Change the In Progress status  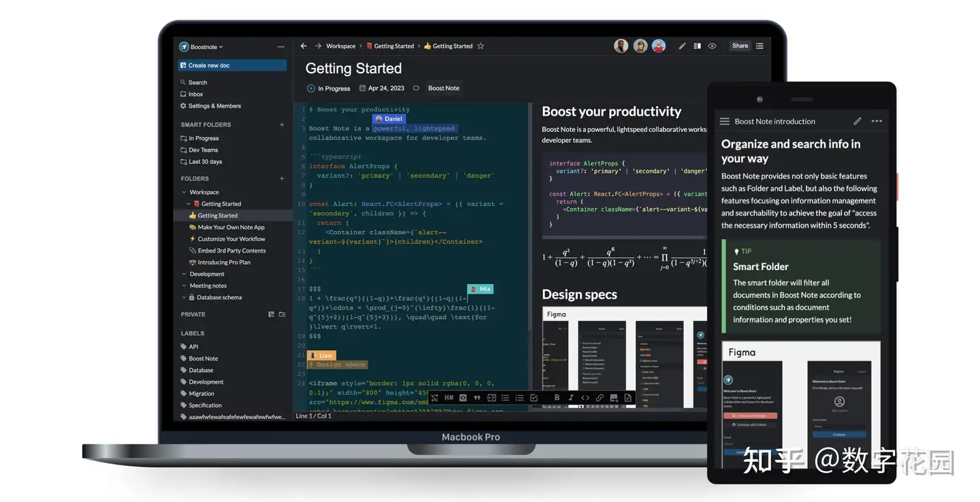click(329, 88)
